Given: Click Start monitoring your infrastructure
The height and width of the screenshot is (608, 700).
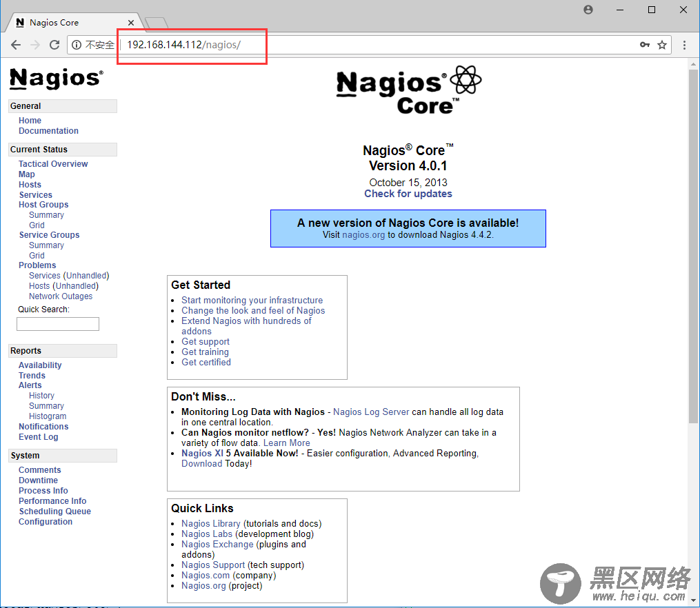Looking at the screenshot, I should point(252,300).
